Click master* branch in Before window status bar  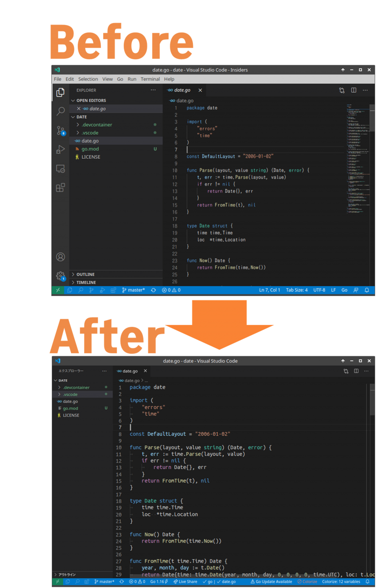point(134,290)
